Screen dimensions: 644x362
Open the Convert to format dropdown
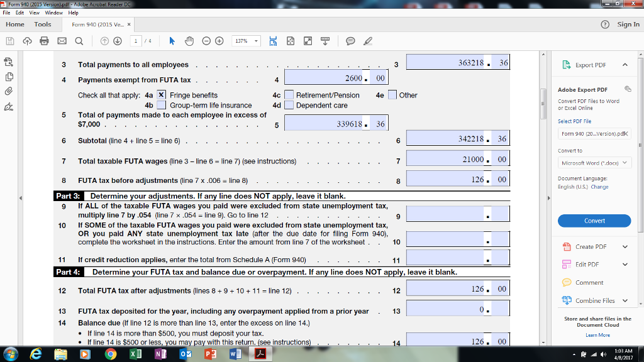coord(594,163)
